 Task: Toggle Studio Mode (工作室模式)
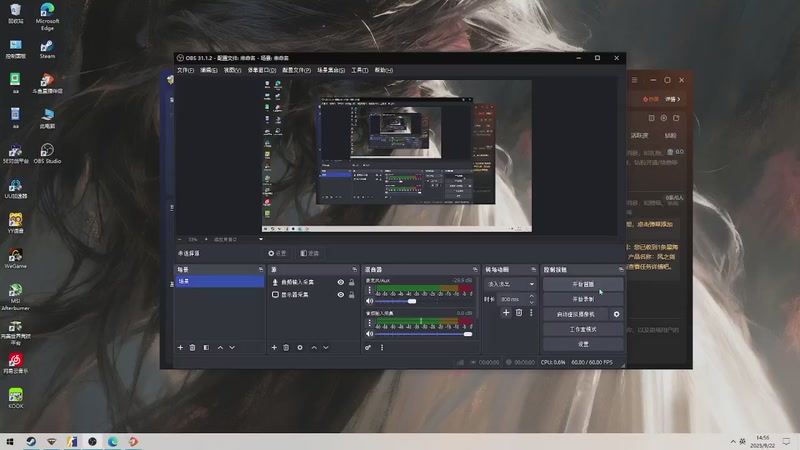click(583, 330)
